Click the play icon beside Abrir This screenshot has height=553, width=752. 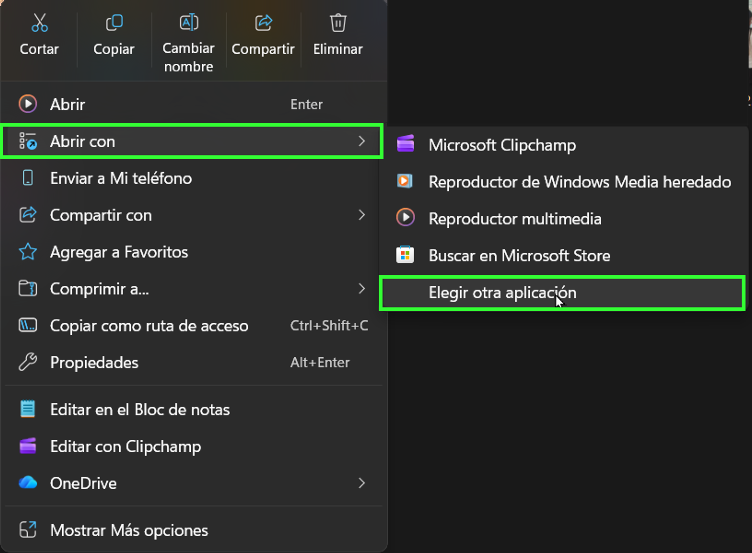28,104
